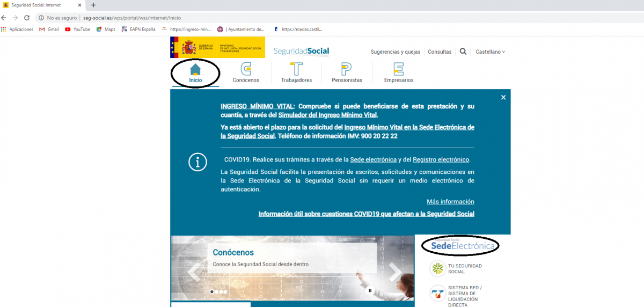Open Información útil sobre cuestiones COVID19 link
Image resolution: width=644 pixels, height=307 pixels.
[x=367, y=214]
